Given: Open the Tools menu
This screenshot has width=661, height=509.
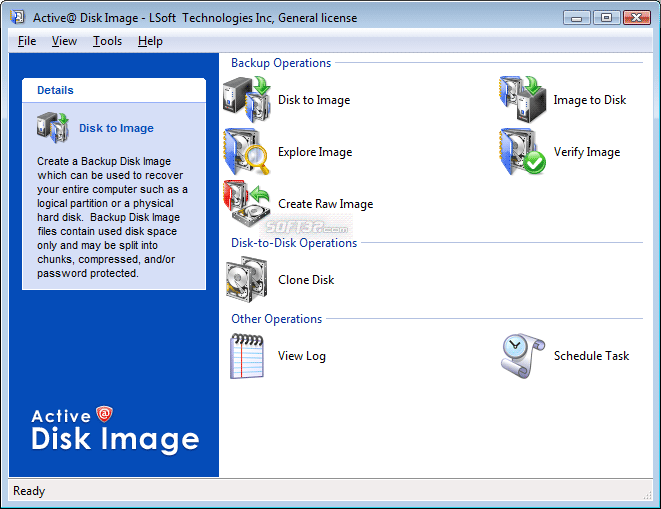Looking at the screenshot, I should [x=107, y=41].
